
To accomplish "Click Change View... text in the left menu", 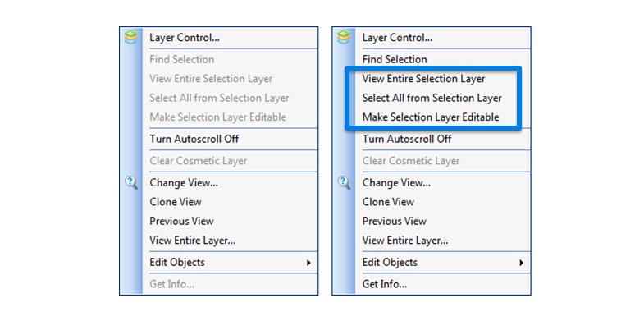I will [184, 183].
